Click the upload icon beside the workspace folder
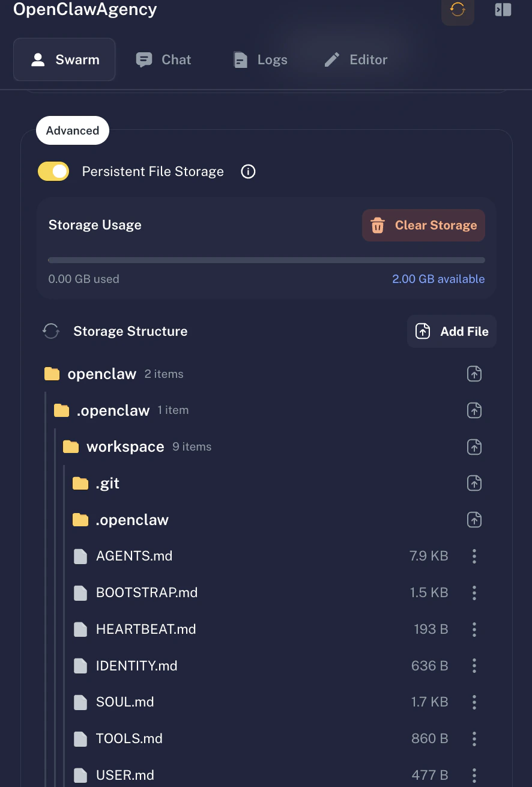This screenshot has width=532, height=787. [474, 446]
